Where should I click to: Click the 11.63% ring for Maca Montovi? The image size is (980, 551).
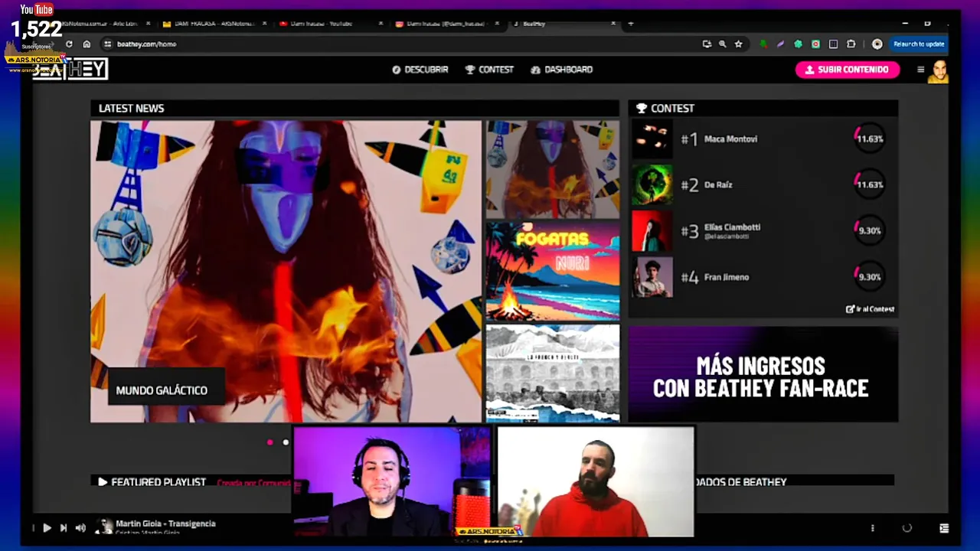tap(869, 139)
